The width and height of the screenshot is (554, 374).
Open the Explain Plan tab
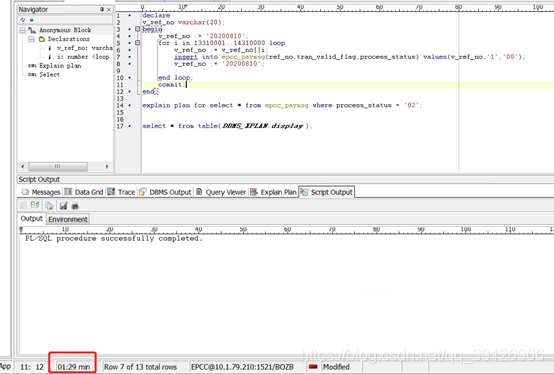(x=273, y=192)
